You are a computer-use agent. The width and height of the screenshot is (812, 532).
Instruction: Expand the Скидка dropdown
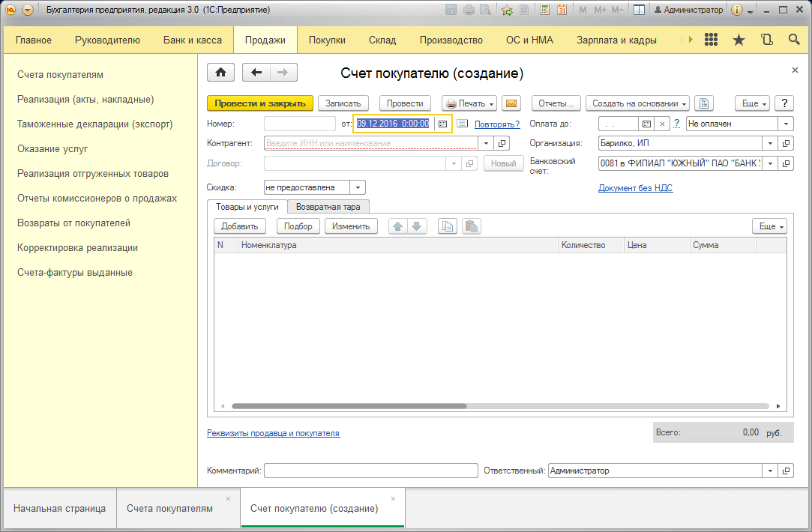(x=358, y=187)
